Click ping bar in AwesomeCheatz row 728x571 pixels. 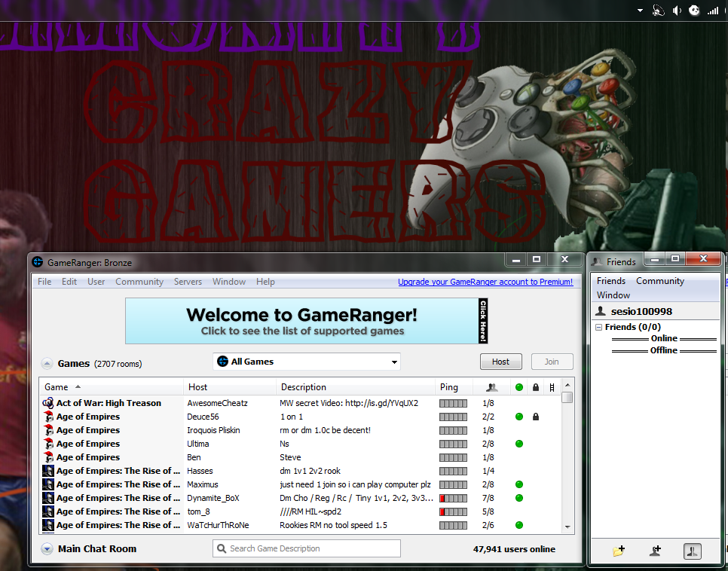tap(453, 404)
